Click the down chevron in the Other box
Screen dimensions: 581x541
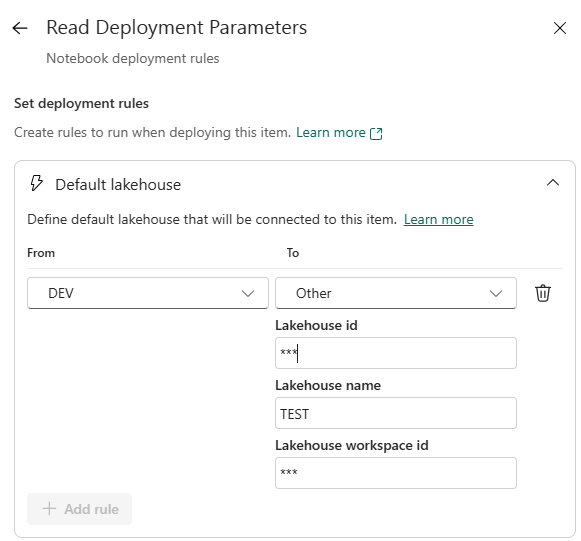tap(496, 294)
